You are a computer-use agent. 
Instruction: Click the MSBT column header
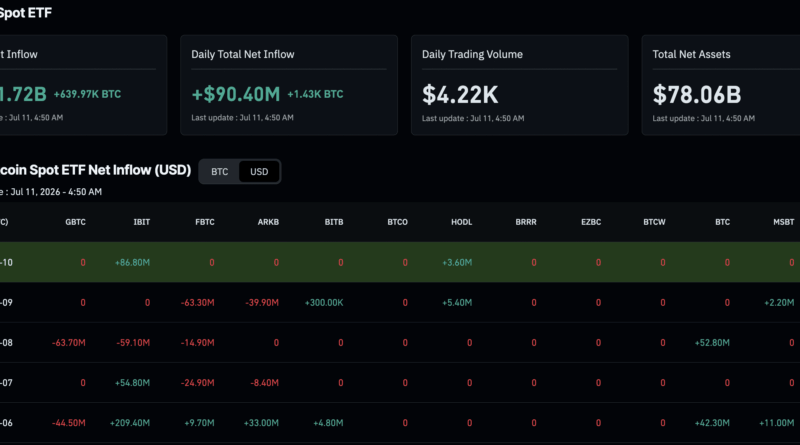point(784,222)
